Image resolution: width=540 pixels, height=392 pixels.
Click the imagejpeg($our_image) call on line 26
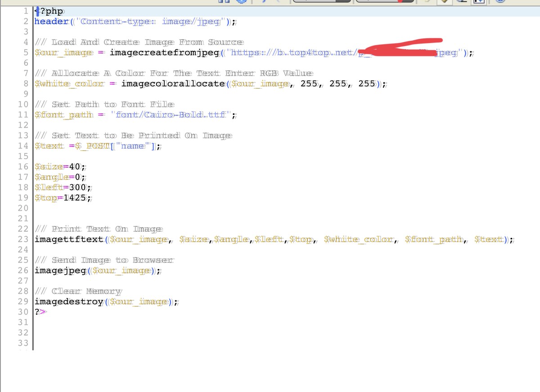96,270
